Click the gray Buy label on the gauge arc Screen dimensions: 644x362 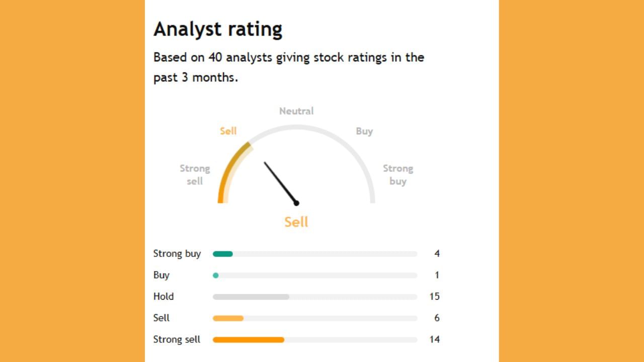click(364, 131)
